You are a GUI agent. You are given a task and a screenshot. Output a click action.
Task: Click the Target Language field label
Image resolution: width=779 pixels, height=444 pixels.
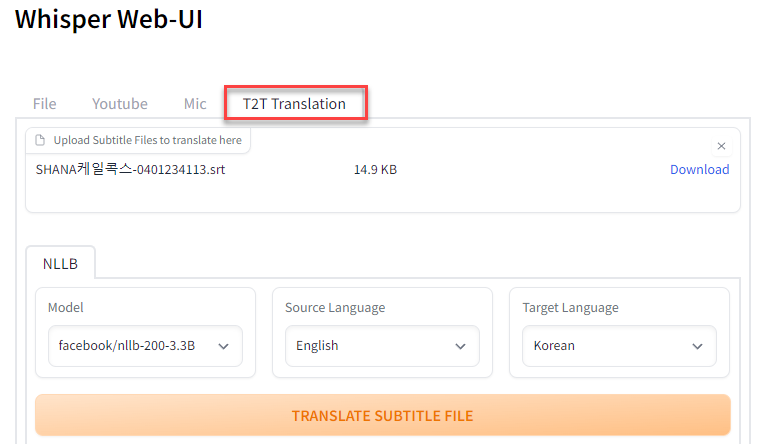(570, 308)
